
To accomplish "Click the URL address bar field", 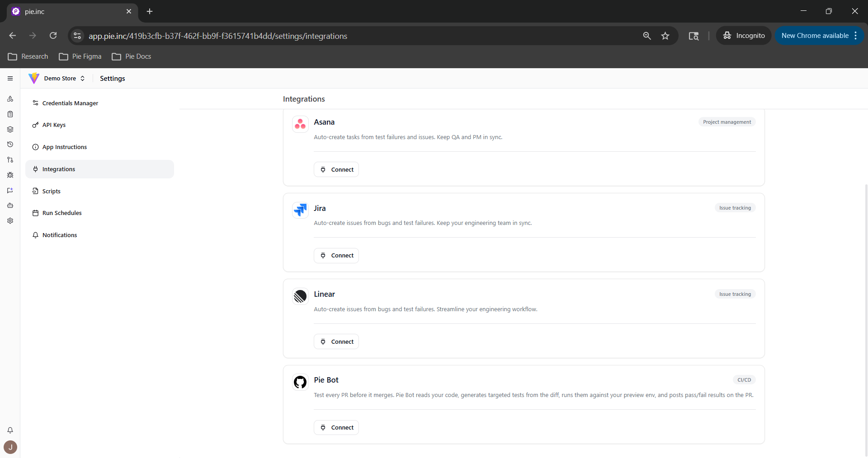I will tap(362, 36).
